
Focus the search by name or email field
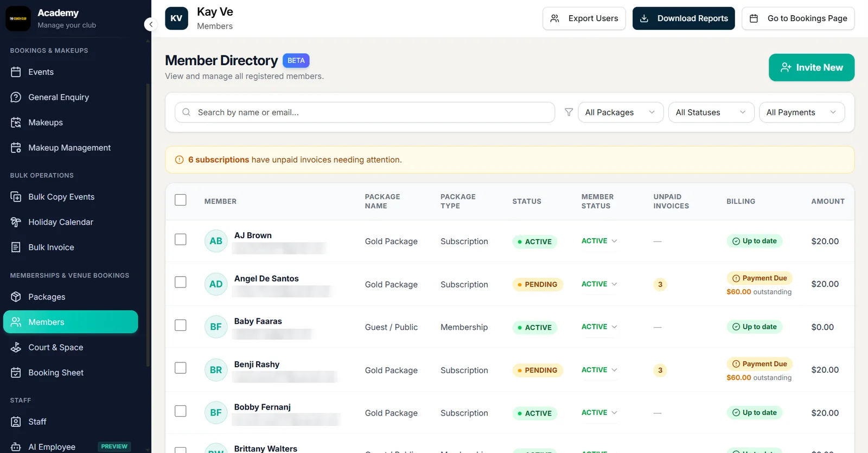(x=365, y=112)
